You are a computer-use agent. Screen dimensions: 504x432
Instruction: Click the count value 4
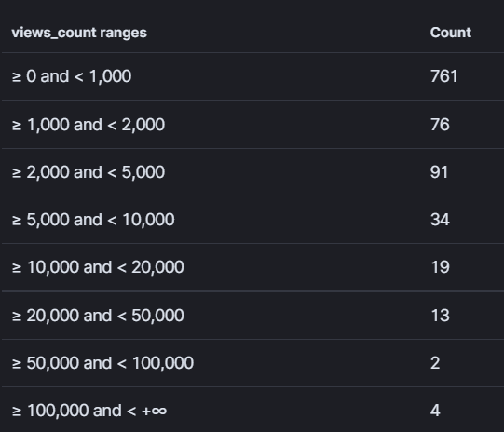[435, 411]
